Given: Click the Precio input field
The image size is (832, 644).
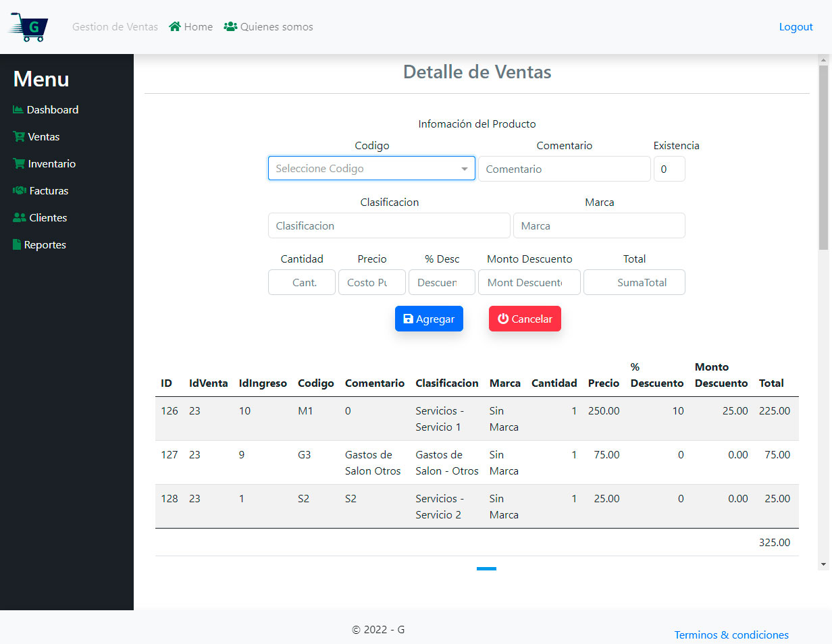Looking at the screenshot, I should pyautogui.click(x=372, y=282).
